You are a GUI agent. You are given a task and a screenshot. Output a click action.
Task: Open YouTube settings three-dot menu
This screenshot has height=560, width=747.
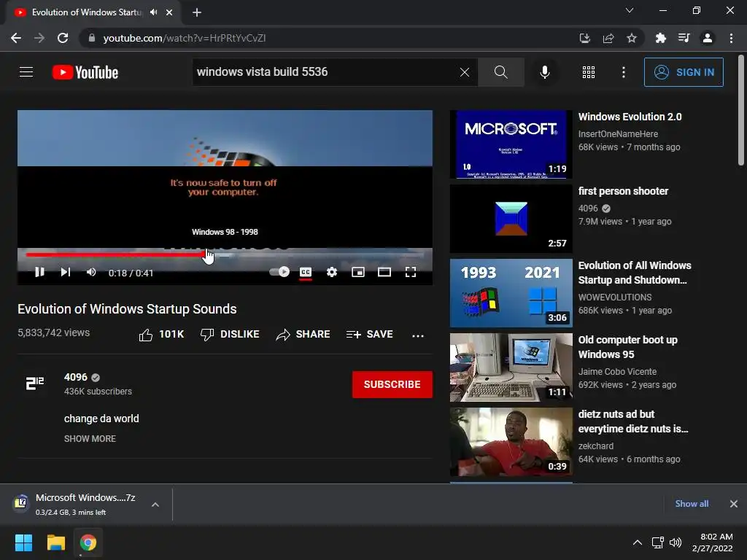(623, 72)
